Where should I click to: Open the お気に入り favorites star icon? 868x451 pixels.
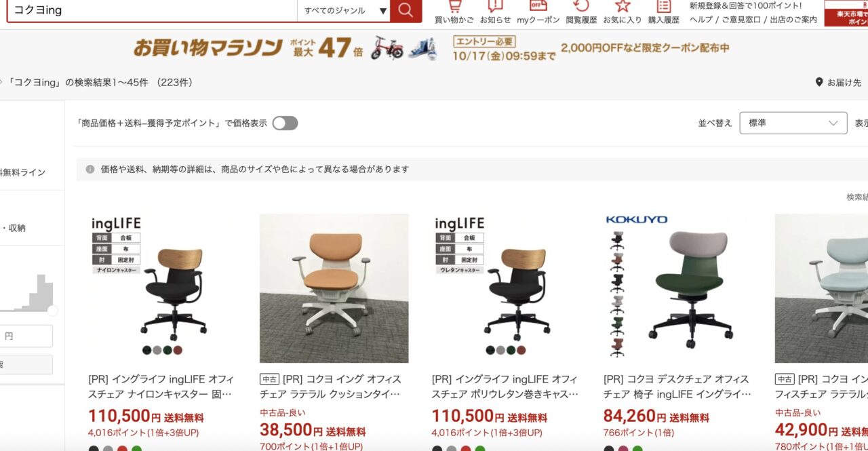[623, 6]
